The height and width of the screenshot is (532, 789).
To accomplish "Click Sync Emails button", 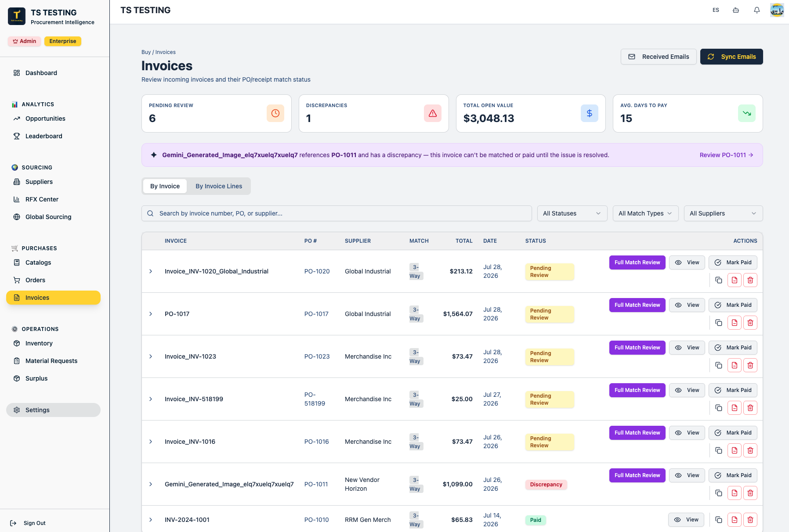I will coord(731,57).
